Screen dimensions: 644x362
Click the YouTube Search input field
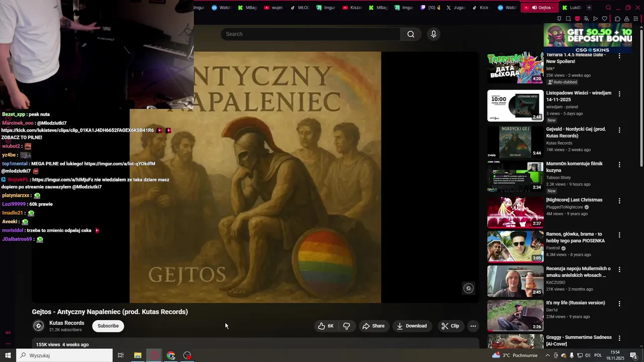point(310,34)
